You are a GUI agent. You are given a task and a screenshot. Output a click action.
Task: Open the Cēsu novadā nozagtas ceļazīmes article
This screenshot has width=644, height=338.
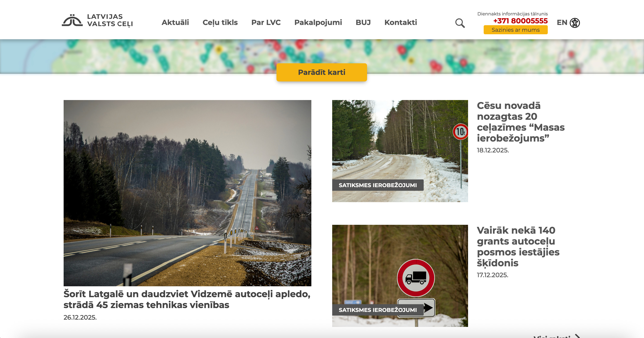click(521, 122)
